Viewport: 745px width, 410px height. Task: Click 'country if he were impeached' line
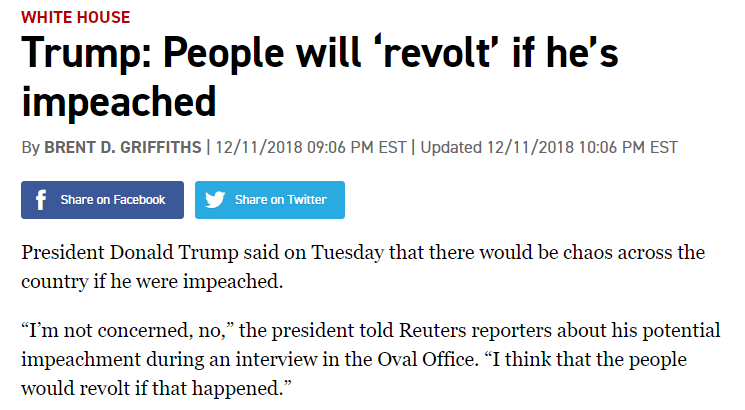[x=152, y=280]
